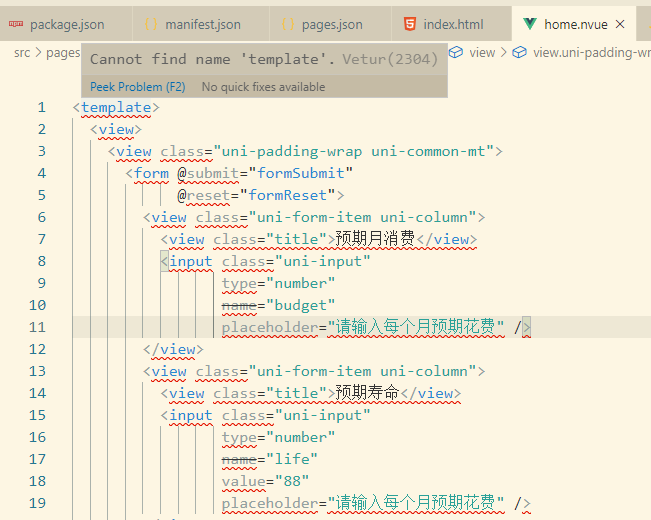Click the cube icon before 'view' breadcrumb

tap(456, 52)
